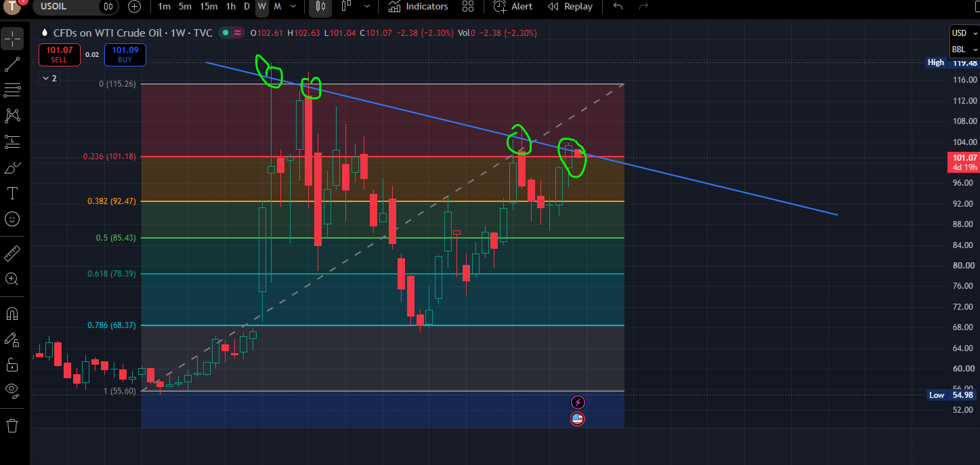Open the candlestick chart style icon

[x=321, y=7]
